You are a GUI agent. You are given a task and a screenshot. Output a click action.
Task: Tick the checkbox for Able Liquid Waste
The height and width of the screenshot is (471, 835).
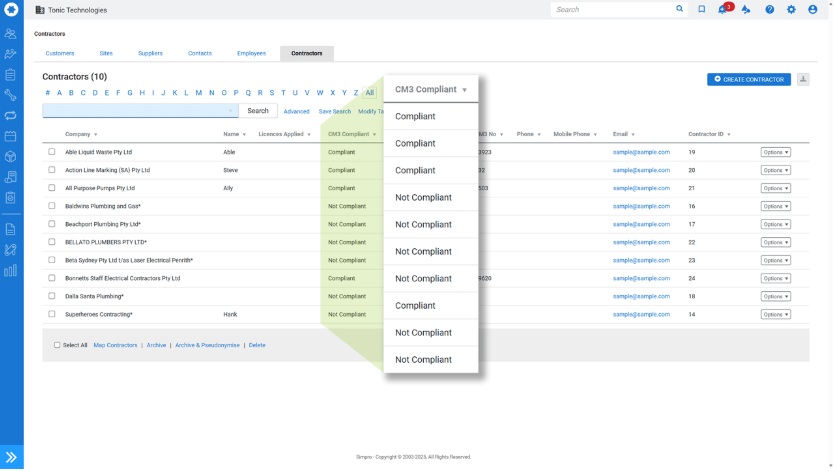click(52, 152)
